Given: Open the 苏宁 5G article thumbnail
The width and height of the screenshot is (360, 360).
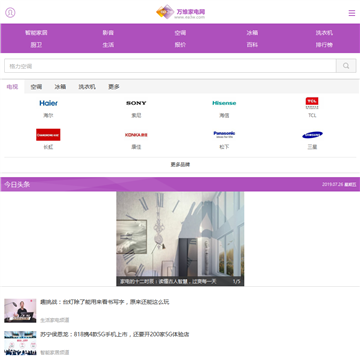Looking at the screenshot, I should (20, 343).
